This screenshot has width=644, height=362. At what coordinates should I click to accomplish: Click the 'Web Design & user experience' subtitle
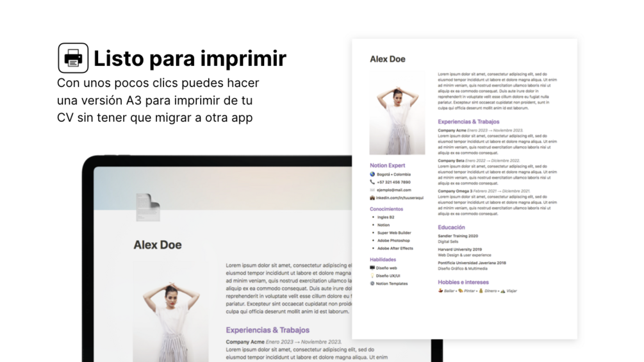(x=465, y=255)
